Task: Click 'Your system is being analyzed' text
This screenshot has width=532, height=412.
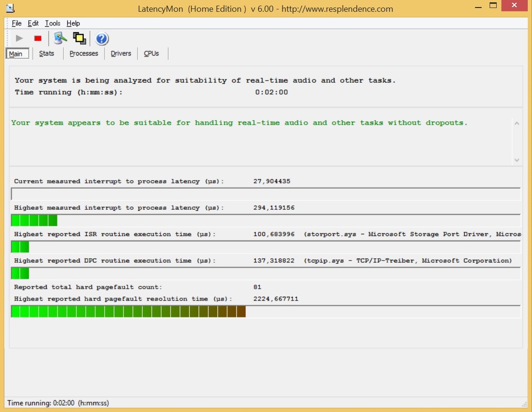Action: (205, 80)
